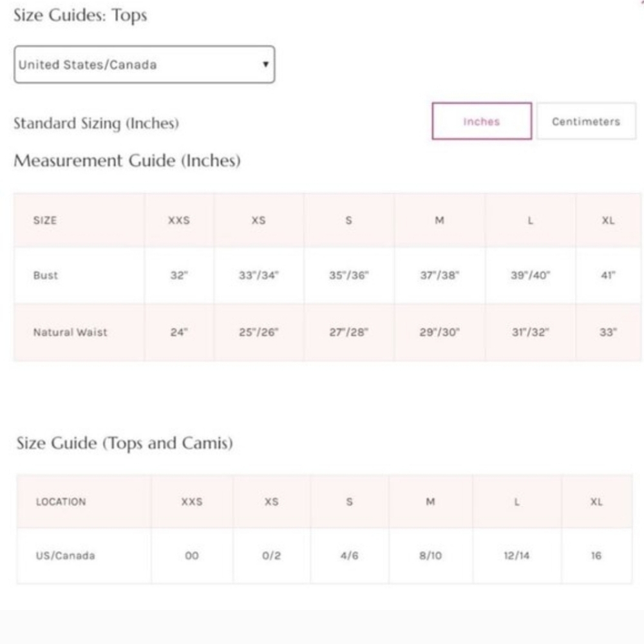The image size is (644, 644).
Task: Click the Size Guide (Tops and Camis) heading
Action: coord(124,443)
